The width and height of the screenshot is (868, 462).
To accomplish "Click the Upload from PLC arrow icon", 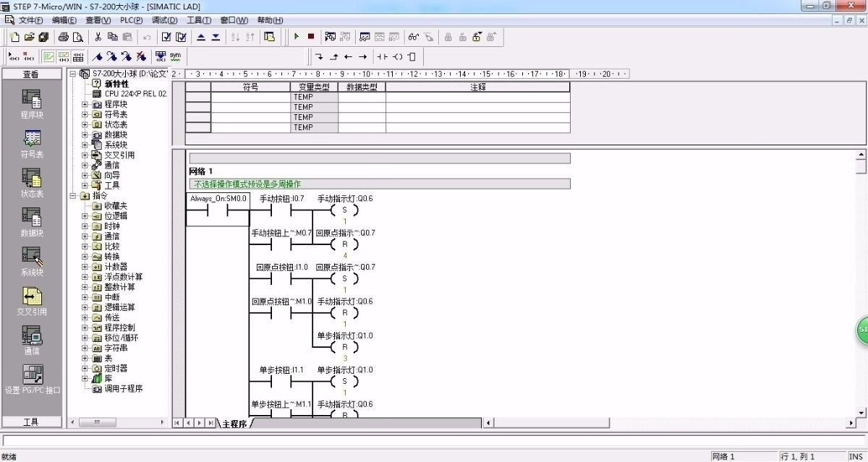I will pos(201,37).
